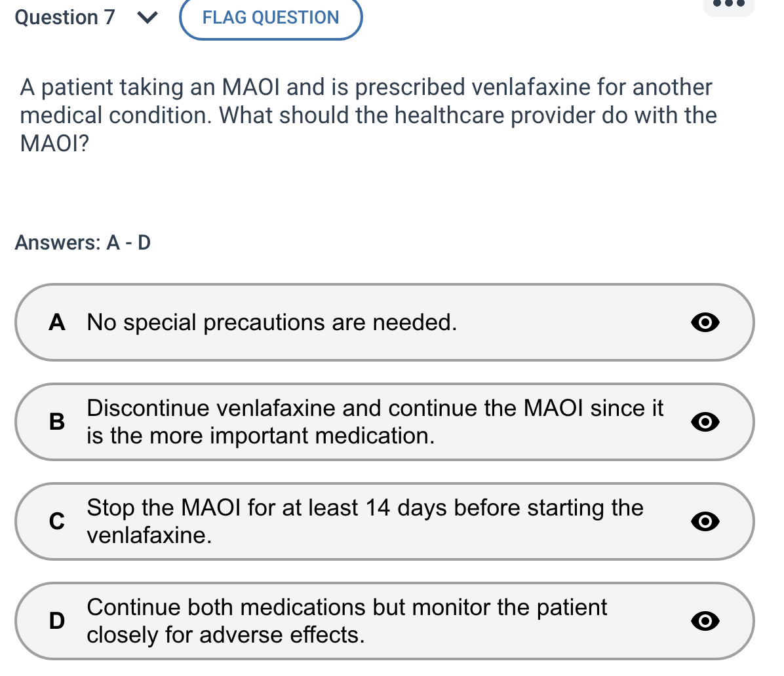Click 'closely for adverse effects' text
This screenshot has width=784, height=676.
click(x=225, y=635)
